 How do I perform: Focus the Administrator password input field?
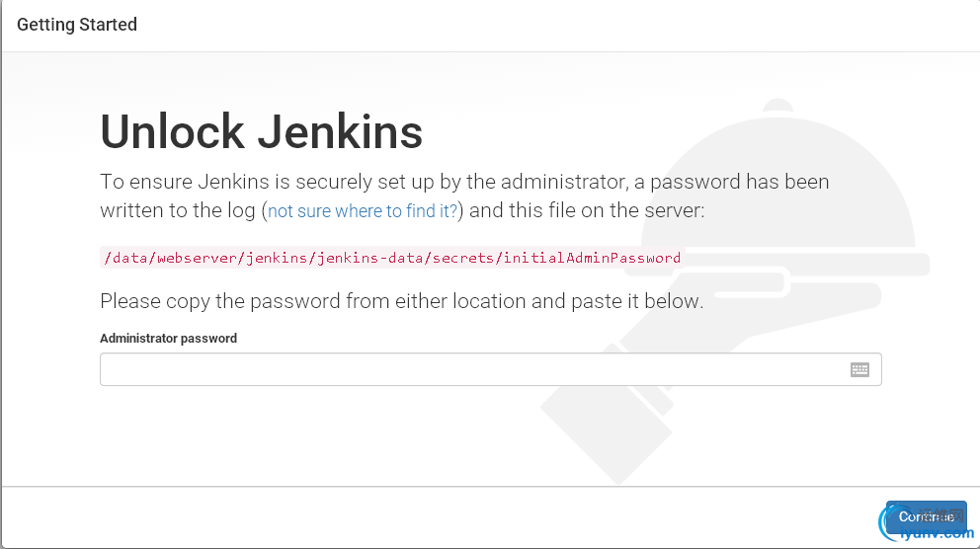pyautogui.click(x=491, y=369)
